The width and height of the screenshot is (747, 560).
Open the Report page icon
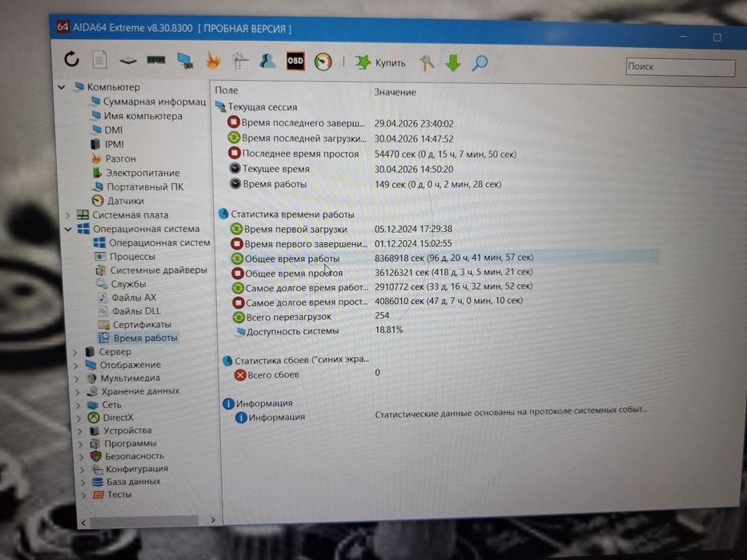click(99, 59)
